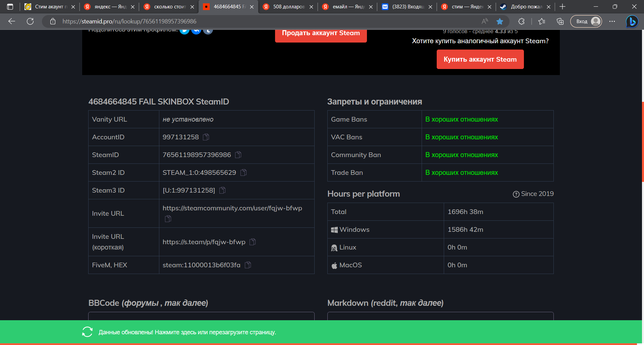The height and width of the screenshot is (345, 644).
Task: Close the '508 долларов' tab
Action: point(311,7)
